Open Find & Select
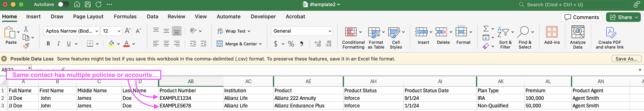The image size is (644, 111). (525, 37)
